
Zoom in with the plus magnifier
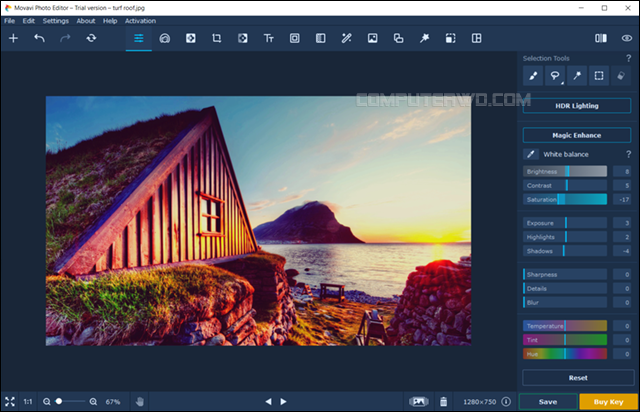point(93,402)
